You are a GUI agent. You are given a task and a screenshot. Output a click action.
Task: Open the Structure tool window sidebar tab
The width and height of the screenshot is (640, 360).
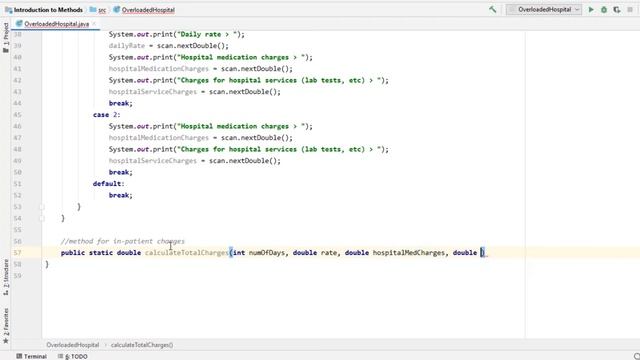(x=6, y=278)
